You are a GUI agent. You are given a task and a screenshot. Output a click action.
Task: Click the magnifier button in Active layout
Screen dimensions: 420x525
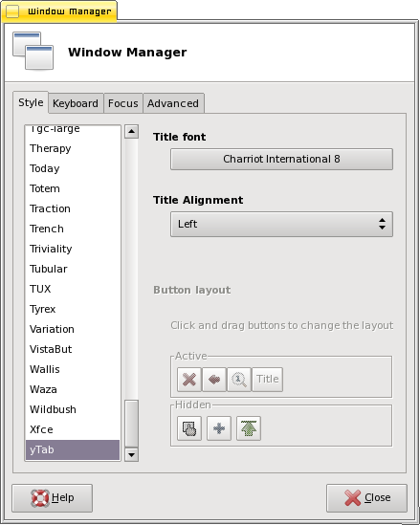[239, 380]
